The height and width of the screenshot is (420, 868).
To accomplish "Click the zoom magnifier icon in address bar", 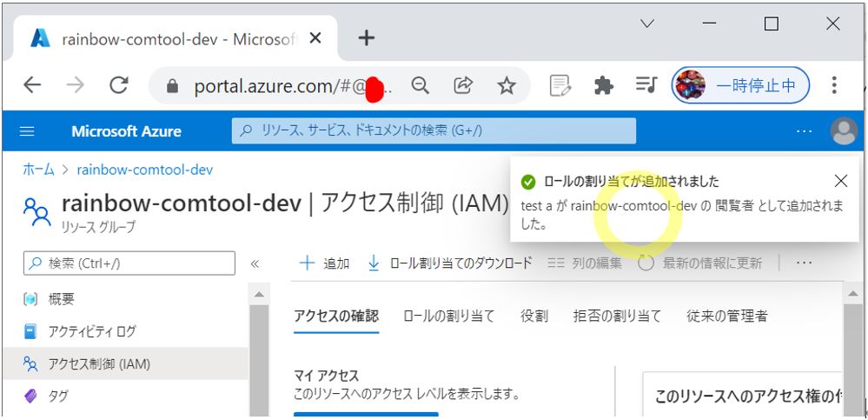I will [421, 85].
